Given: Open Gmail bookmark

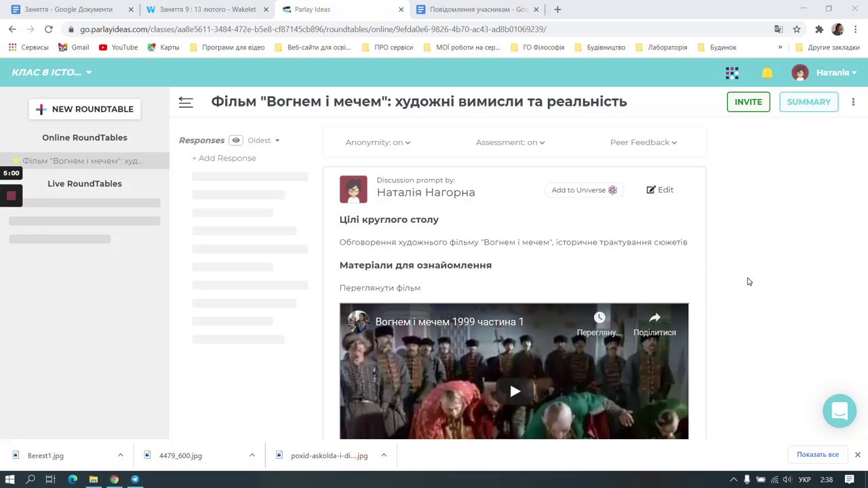Looking at the screenshot, I should (73, 47).
